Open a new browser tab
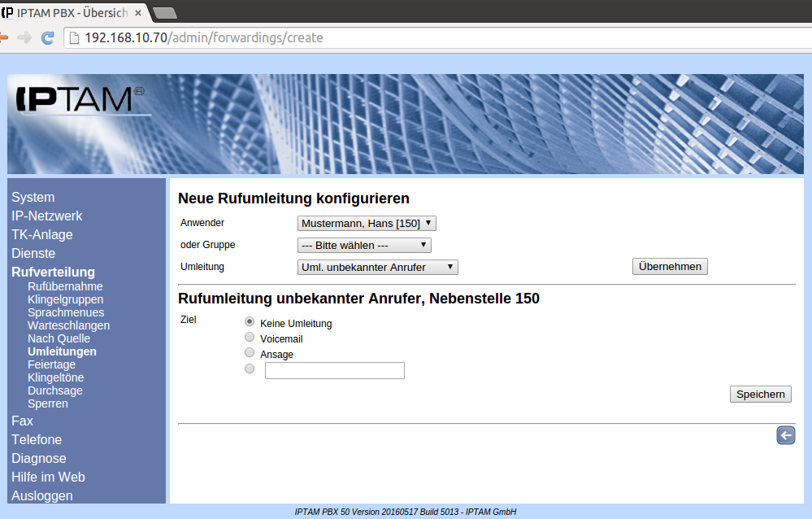Viewport: 812px width, 519px height. (165, 12)
